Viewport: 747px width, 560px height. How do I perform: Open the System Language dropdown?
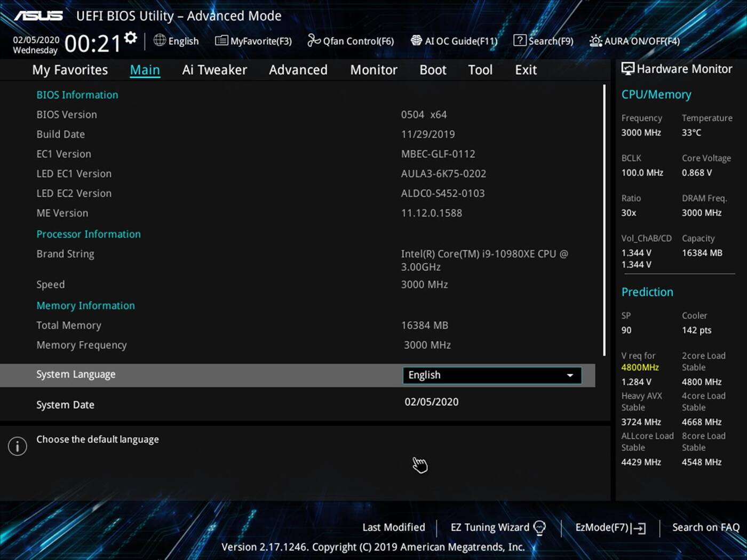tap(491, 375)
